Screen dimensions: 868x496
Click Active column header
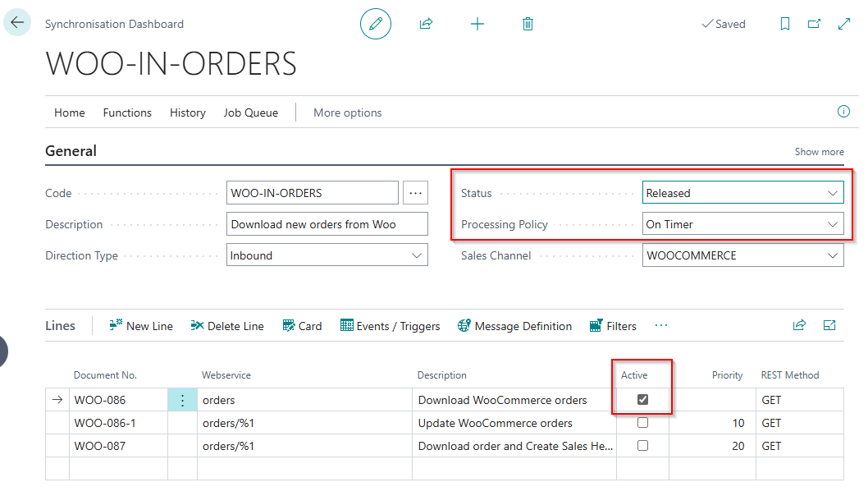pos(634,375)
